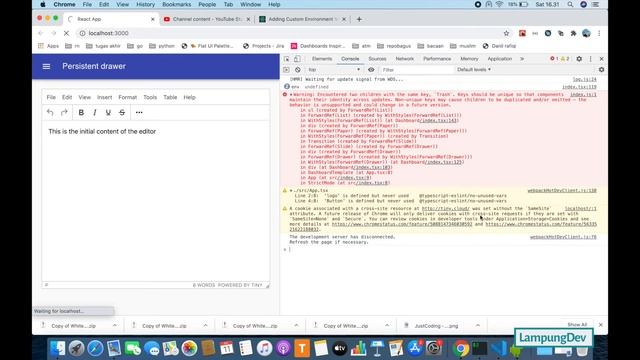Image resolution: width=640 pixels, height=360 pixels.
Task: Open Spotlight search in the menu bar
Action: point(570,4)
